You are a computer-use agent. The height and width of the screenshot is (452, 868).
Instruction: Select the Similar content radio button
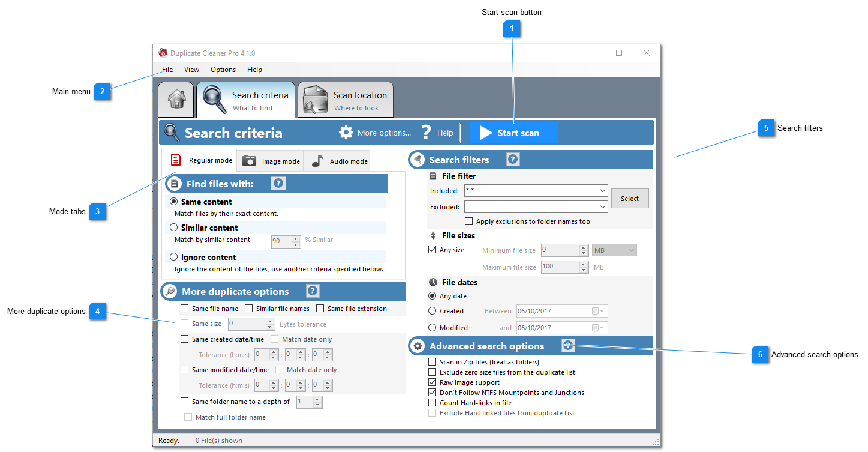(174, 228)
